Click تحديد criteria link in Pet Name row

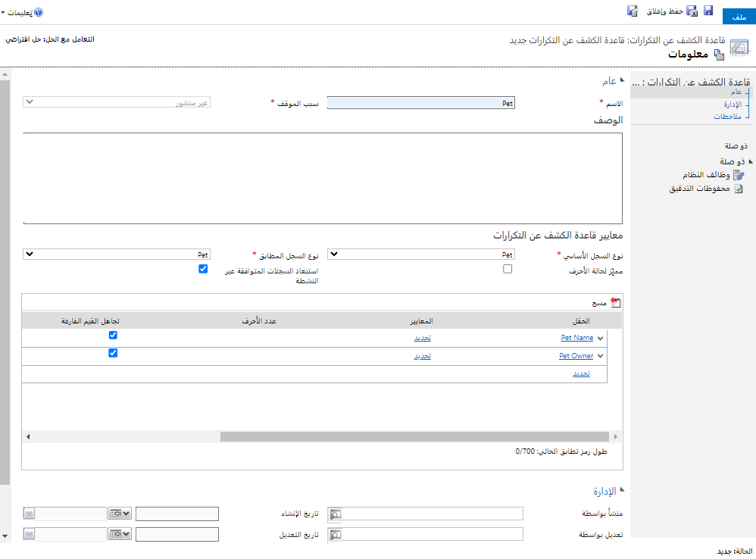coord(423,338)
